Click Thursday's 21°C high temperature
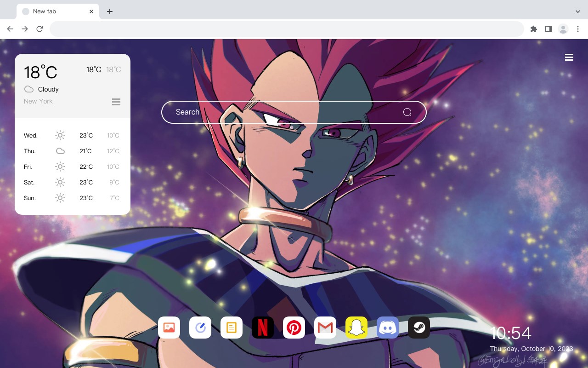This screenshot has height=368, width=588. pos(85,151)
